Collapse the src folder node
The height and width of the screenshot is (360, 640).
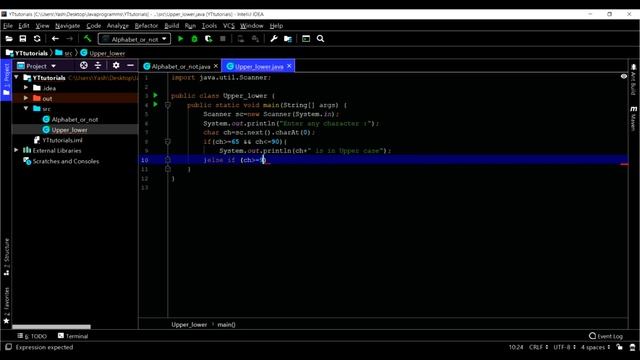coord(26,109)
